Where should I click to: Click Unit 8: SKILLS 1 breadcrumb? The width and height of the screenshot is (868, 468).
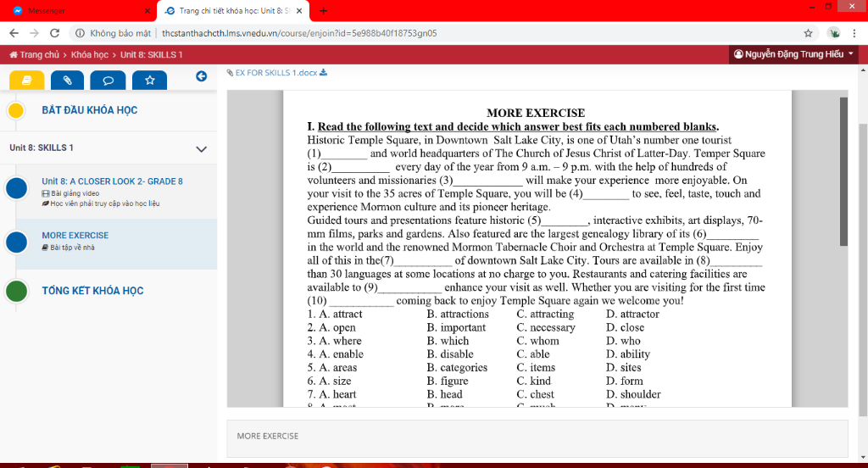pyautogui.click(x=152, y=54)
